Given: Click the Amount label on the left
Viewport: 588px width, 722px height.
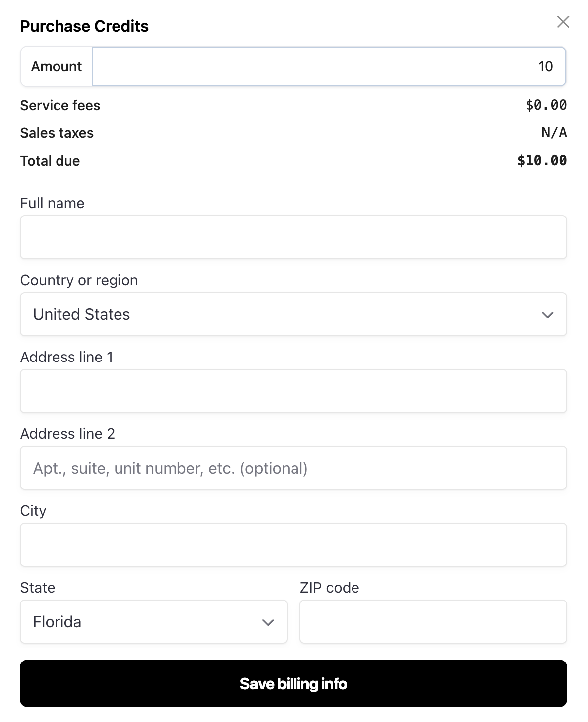Looking at the screenshot, I should point(57,66).
